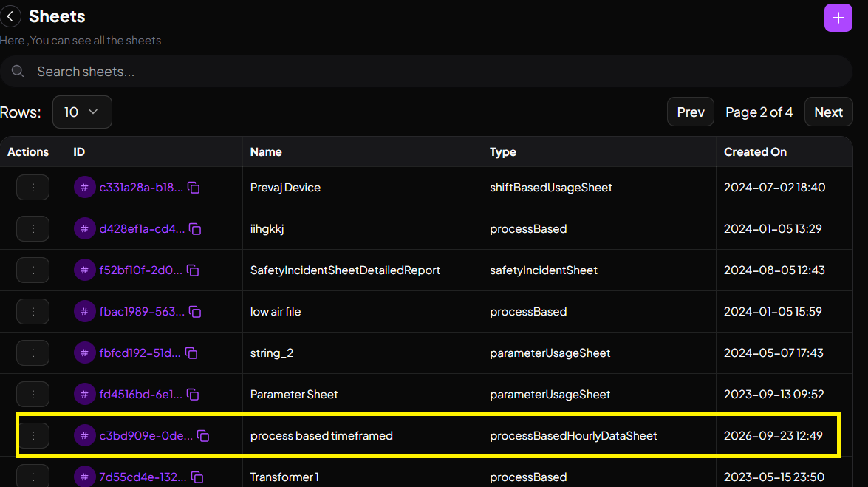
Task: Copy the ID f52bf10f-2d0...
Action: (193, 270)
